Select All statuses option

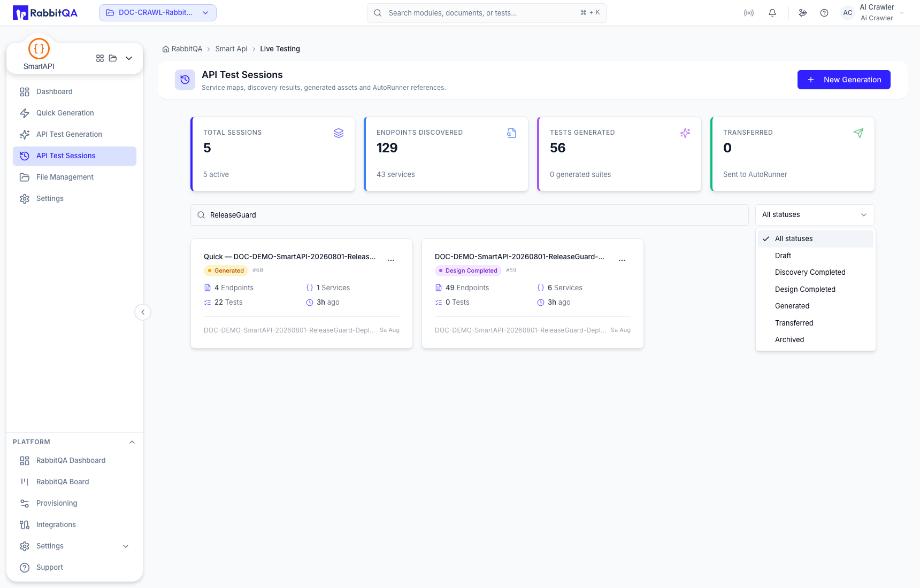coord(815,238)
